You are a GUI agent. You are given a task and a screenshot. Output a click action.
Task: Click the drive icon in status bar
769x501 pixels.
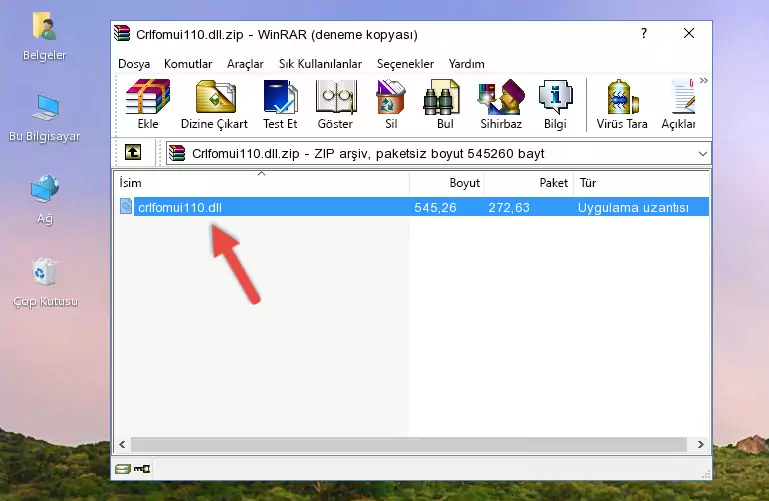tap(123, 469)
